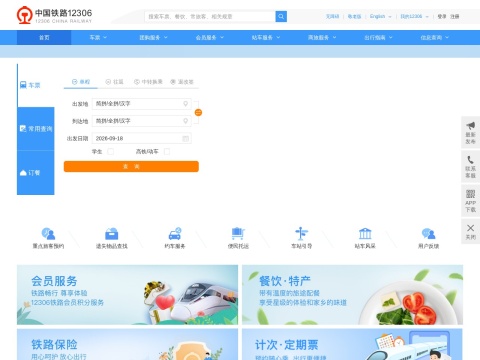Viewport: 480px width, 360px height.
Task: Click the 无障碍 accessibility link
Action: pyautogui.click(x=332, y=16)
